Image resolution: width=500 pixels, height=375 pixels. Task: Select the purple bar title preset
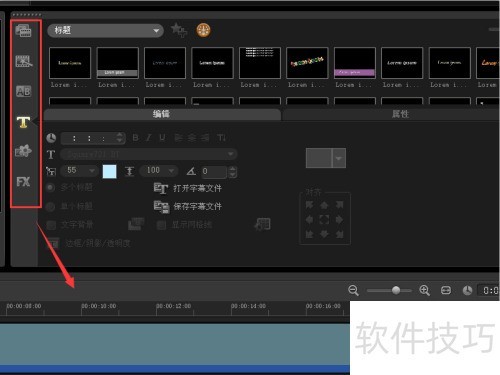pyautogui.click(x=355, y=63)
